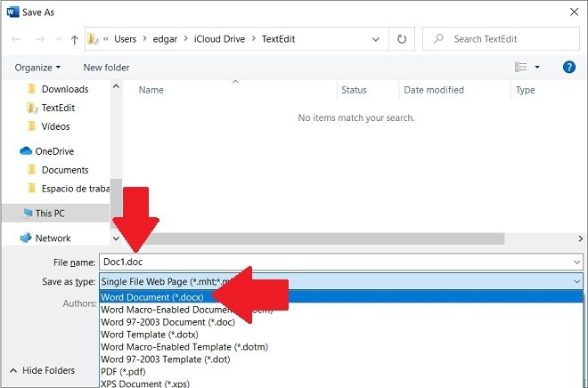Click the Word icon in title bar
This screenshot has height=388, width=588.
[12, 12]
